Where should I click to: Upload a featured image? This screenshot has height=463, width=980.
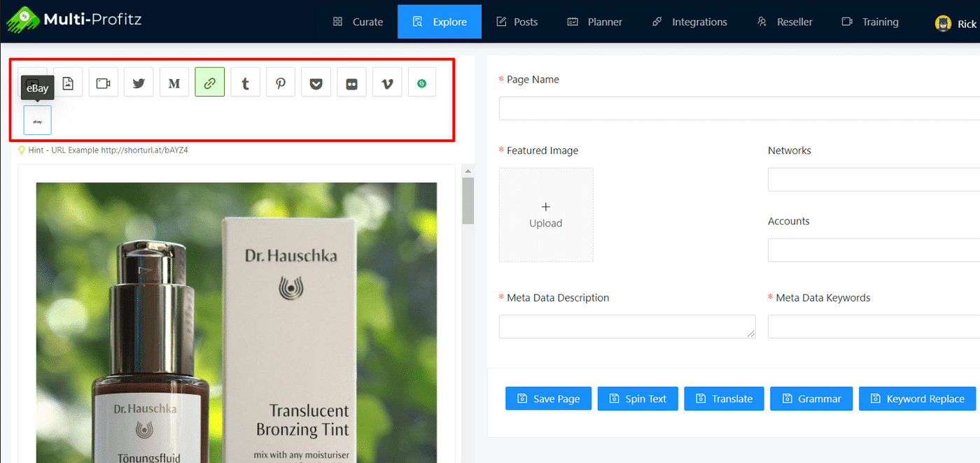(546, 215)
